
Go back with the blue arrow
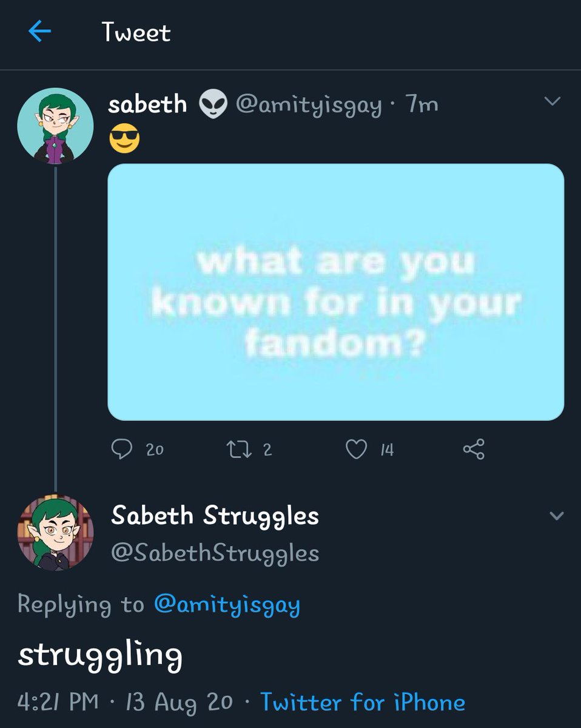[x=39, y=32]
